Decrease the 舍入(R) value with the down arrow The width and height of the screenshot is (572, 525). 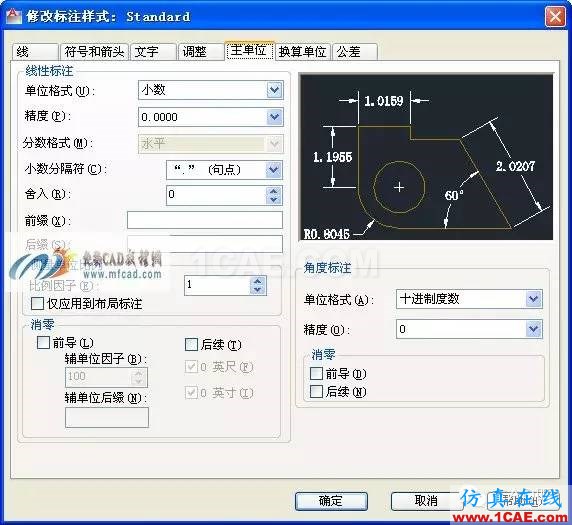(274, 200)
